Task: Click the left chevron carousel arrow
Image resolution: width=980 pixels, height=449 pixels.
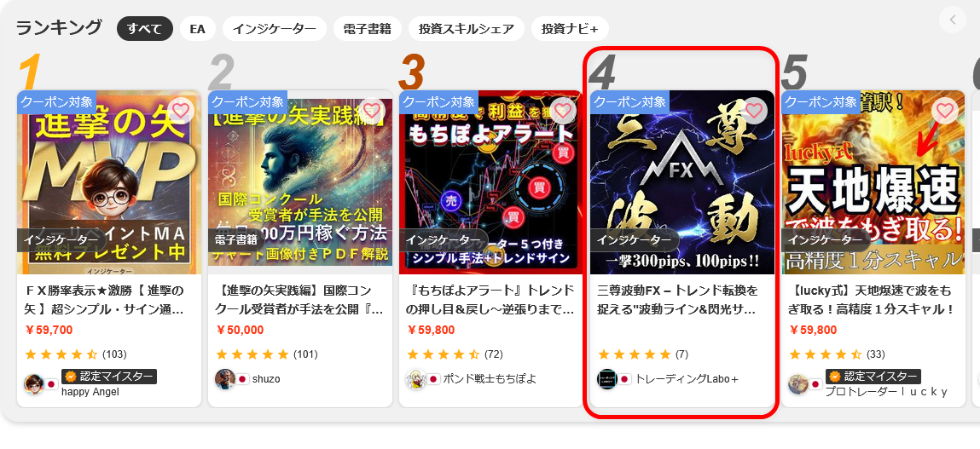Action: 953,20
